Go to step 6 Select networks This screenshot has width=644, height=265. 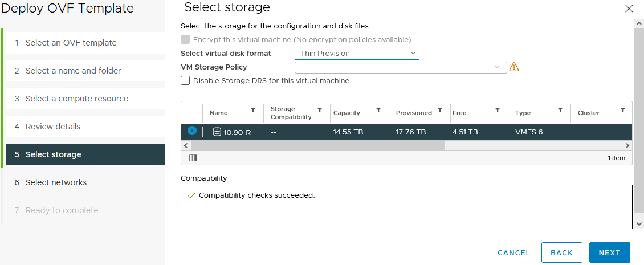pos(56,182)
